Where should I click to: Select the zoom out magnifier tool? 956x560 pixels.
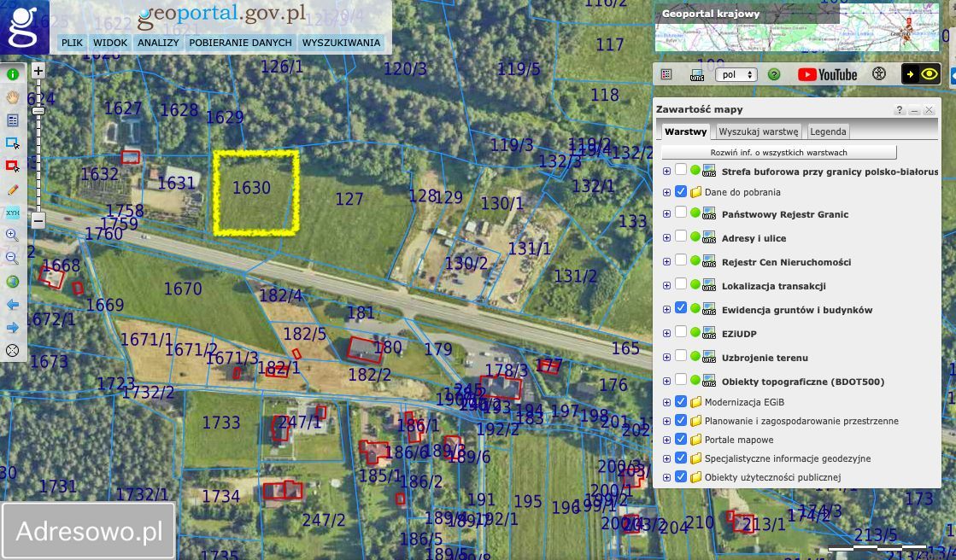12,259
